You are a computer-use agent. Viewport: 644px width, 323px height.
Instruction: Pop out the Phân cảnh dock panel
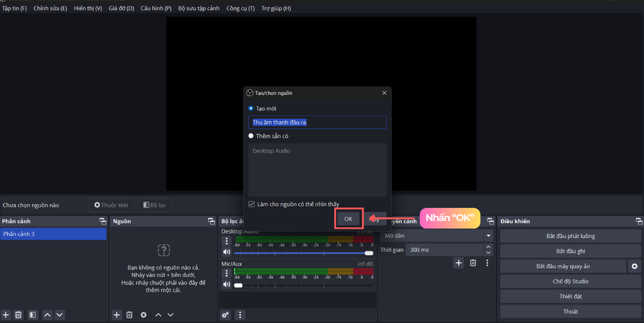(103, 221)
